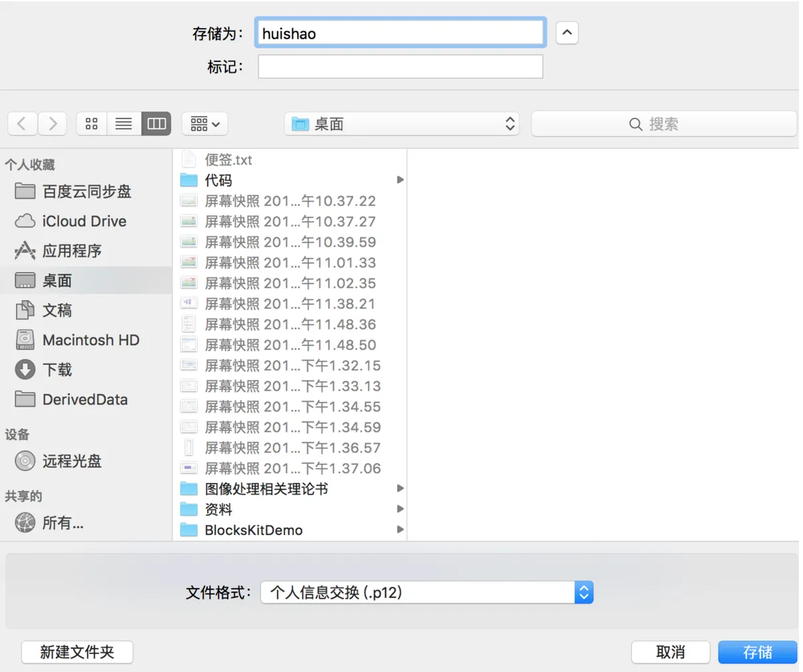Open 下载 in the sidebar
Screen dimensions: 803x672
(x=86, y=369)
